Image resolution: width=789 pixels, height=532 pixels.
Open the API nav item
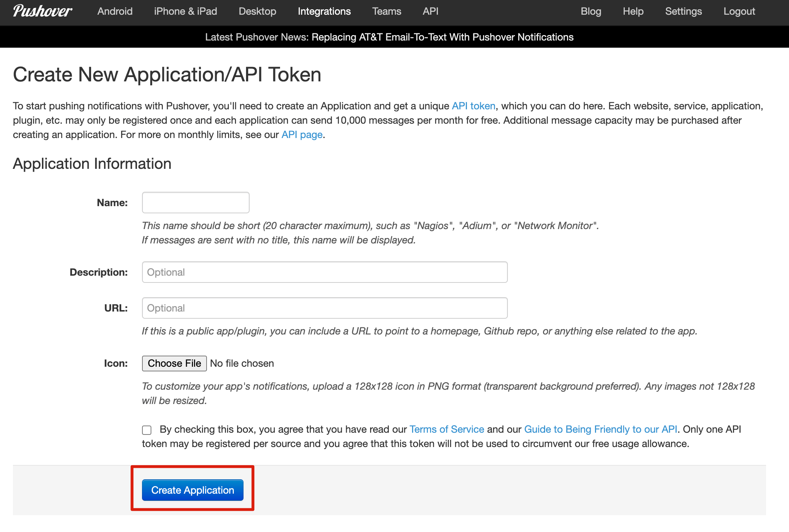(x=430, y=11)
